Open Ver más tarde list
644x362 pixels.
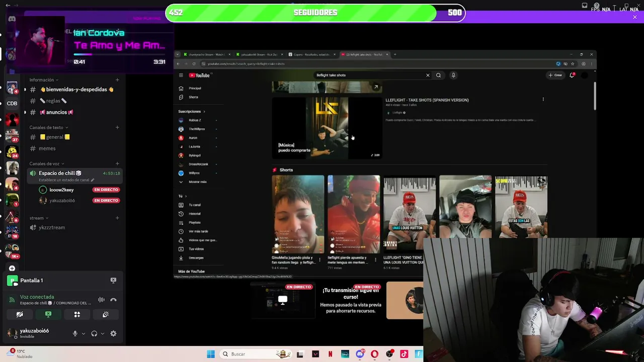(x=198, y=231)
